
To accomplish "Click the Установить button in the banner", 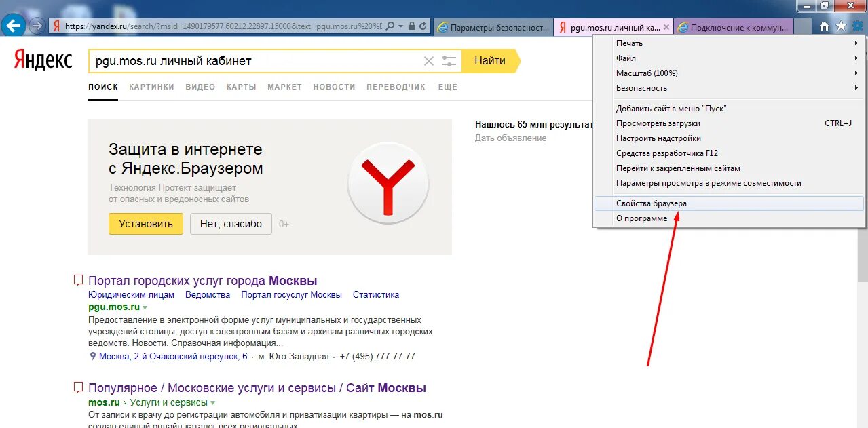I will (146, 224).
